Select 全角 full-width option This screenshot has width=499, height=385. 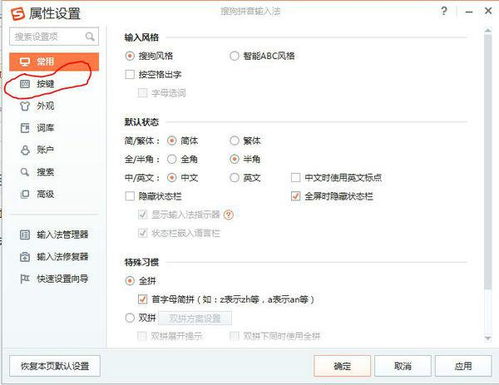(x=172, y=159)
